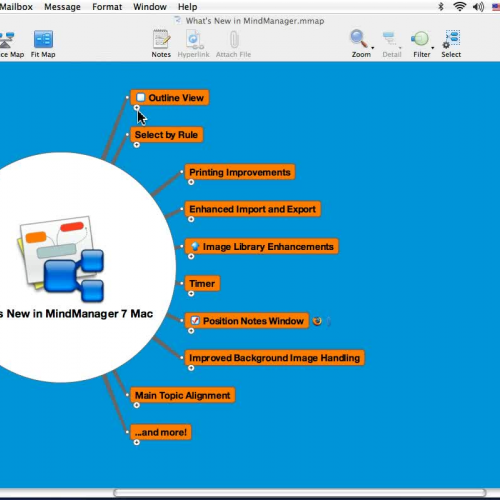Expand the Image Library Enhancements topic
Image resolution: width=500 pixels, height=500 pixels.
click(191, 256)
